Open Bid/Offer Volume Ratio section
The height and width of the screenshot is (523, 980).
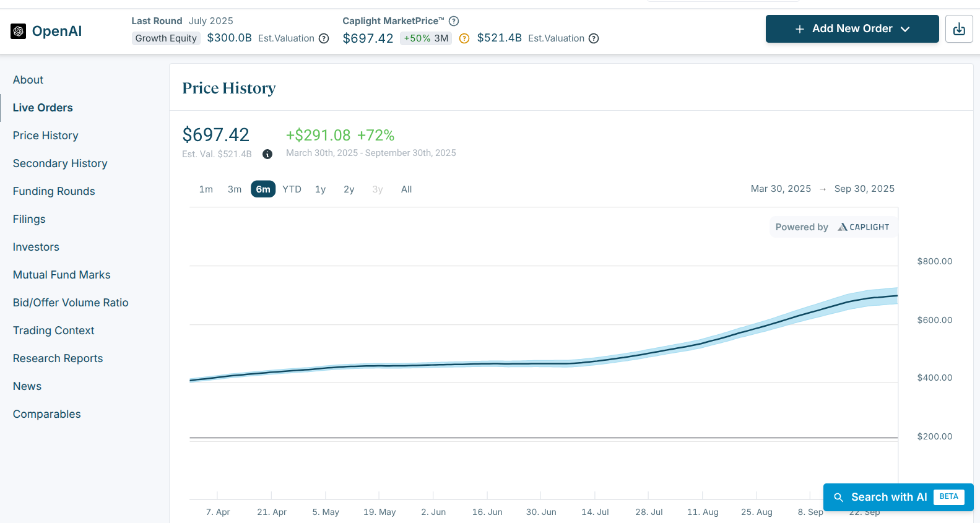tap(71, 303)
